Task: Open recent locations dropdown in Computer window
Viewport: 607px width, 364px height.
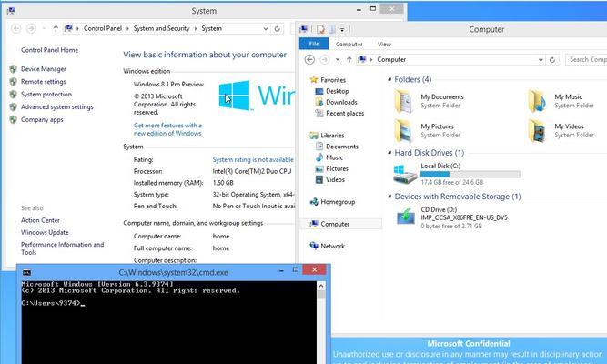Action: [x=338, y=60]
